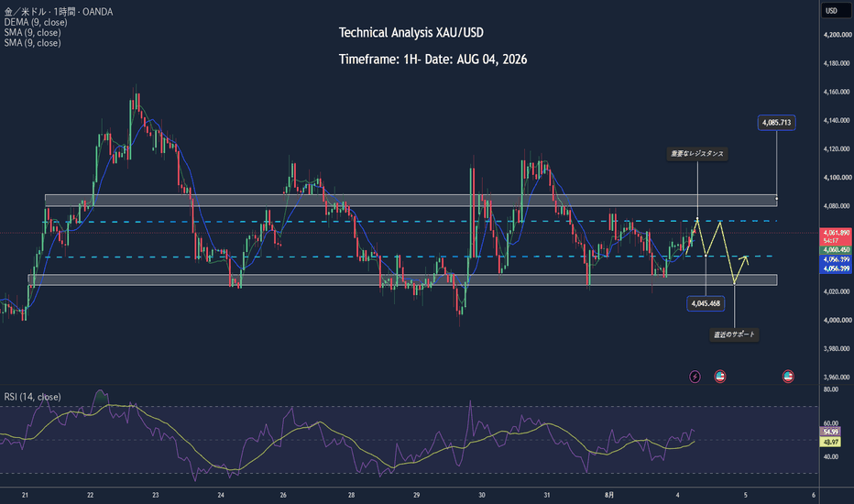Click date 29 on the time axis
This screenshot has width=854, height=504.
(416, 495)
